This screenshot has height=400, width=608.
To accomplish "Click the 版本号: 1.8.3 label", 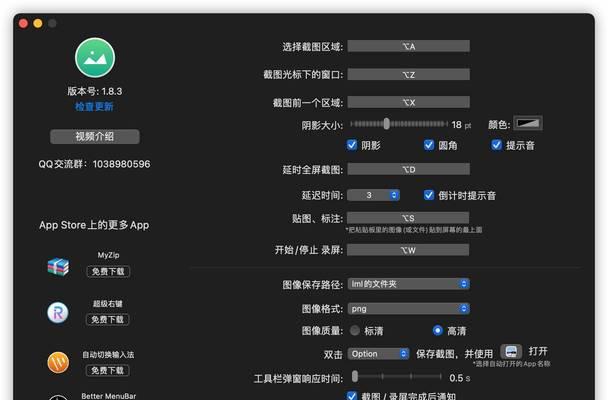I will 95,91.
